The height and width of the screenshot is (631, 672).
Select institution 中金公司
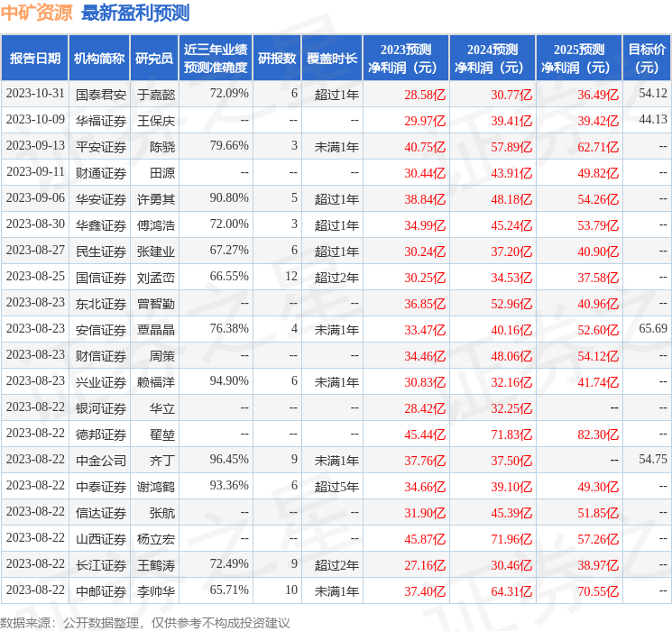tap(101, 460)
